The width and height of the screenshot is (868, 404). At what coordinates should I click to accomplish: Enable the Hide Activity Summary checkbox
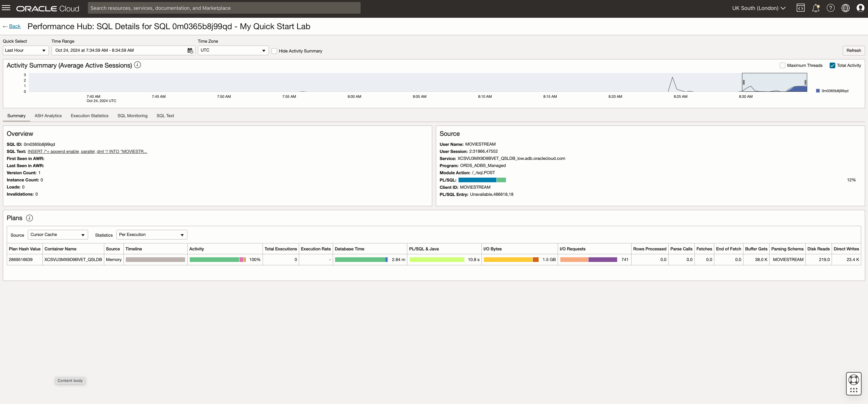pyautogui.click(x=274, y=51)
